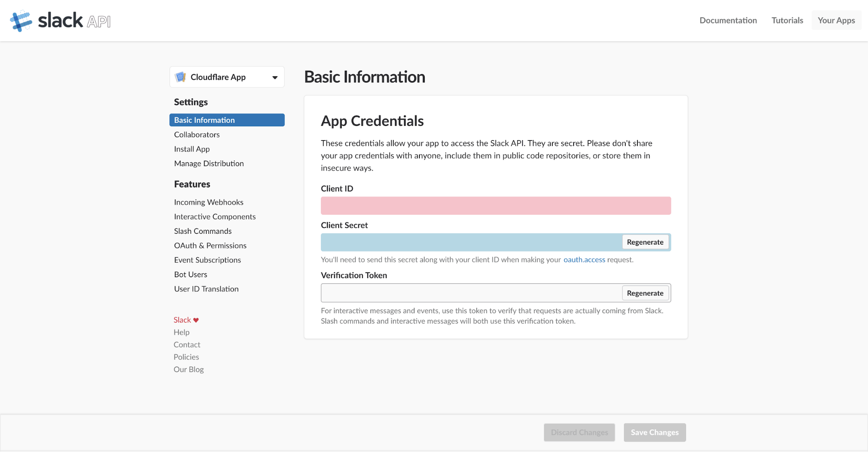The image size is (868, 452).
Task: Click the Basic Information page heading
Action: [x=365, y=77]
